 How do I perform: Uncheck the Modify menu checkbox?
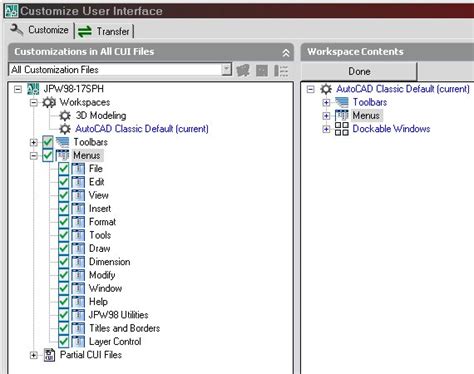[63, 275]
